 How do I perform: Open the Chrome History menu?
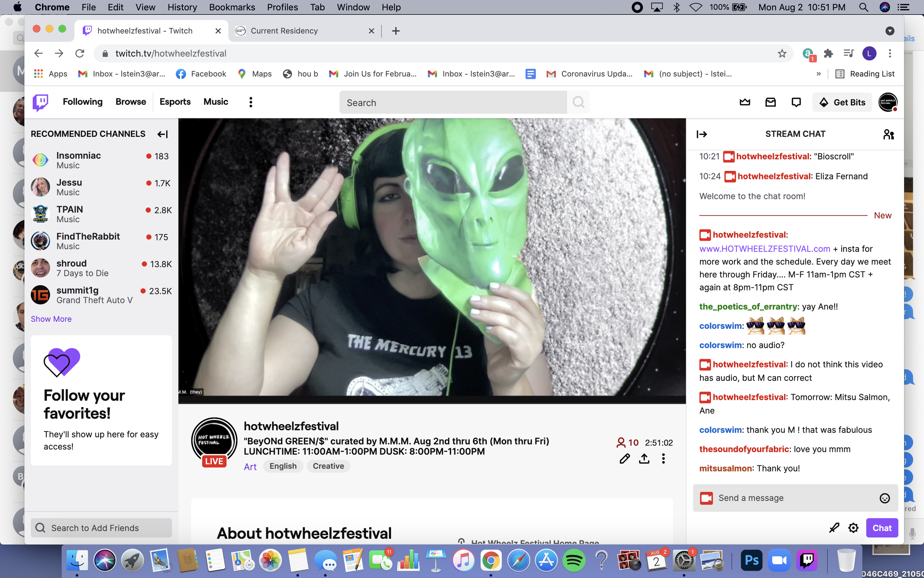[182, 7]
